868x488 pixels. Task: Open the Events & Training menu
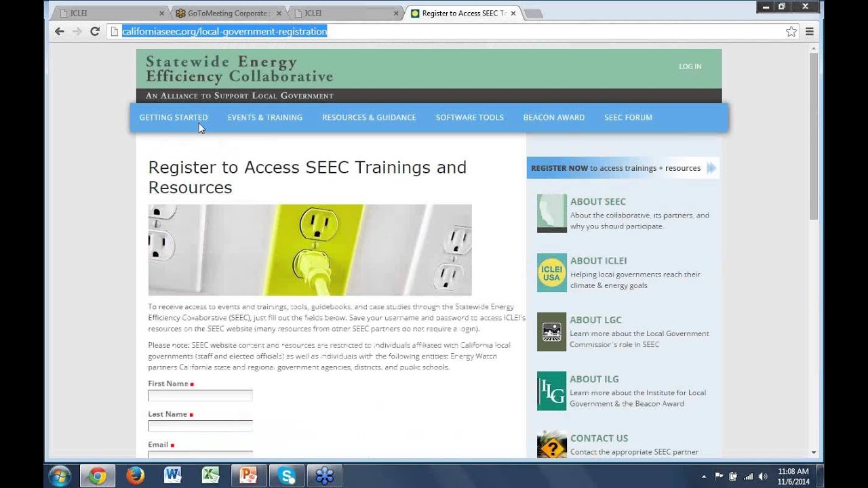[265, 117]
